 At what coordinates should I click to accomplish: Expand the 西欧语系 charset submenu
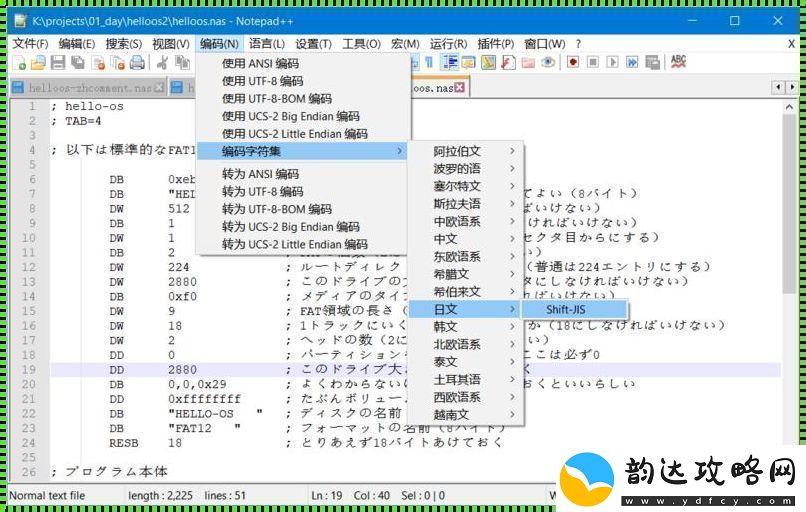[466, 397]
